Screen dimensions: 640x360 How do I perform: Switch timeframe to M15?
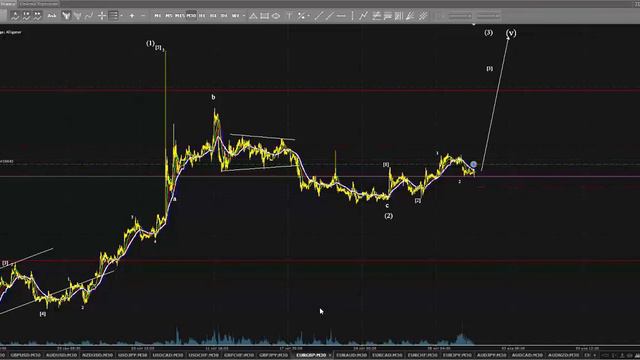point(180,16)
